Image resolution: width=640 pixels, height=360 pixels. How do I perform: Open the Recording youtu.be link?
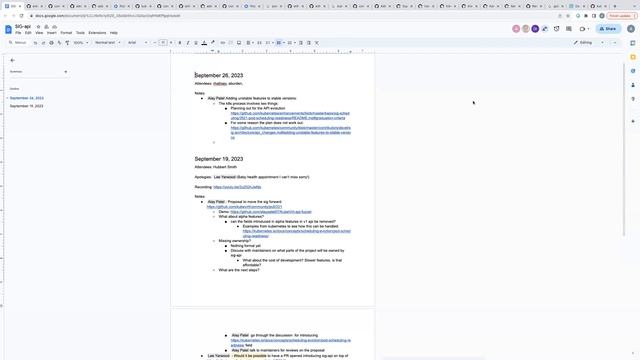(x=237, y=187)
